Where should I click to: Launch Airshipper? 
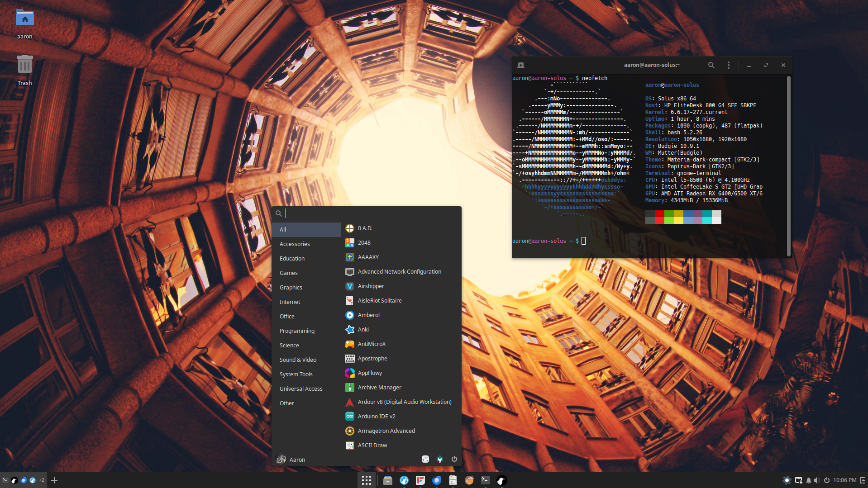point(401,286)
